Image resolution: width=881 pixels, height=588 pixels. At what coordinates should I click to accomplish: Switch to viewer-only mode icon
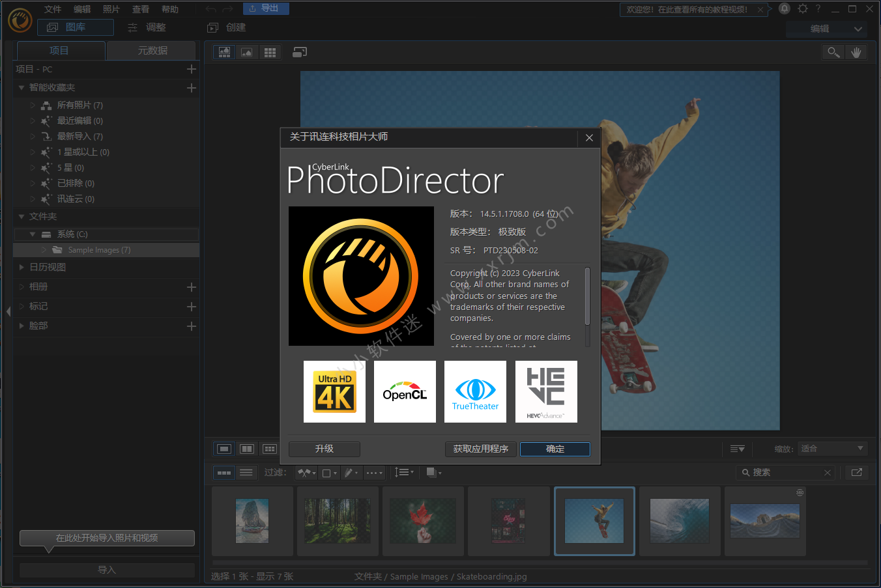pos(246,52)
